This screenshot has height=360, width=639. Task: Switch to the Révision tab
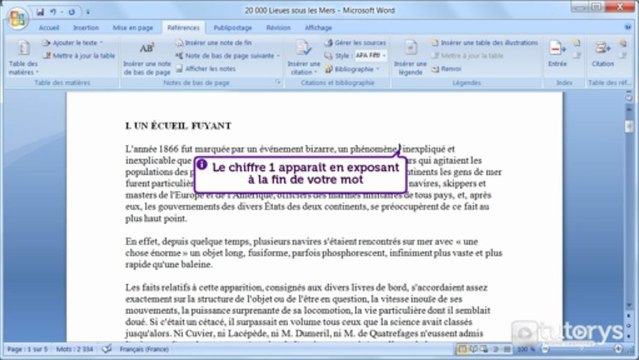tap(278, 28)
